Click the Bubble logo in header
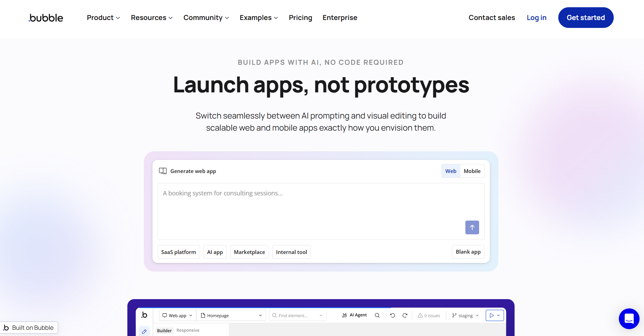 [46, 18]
